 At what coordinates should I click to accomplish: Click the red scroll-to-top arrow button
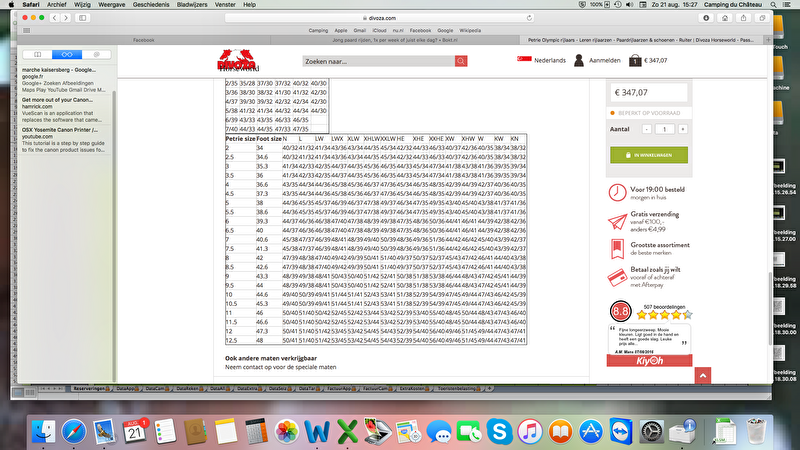[x=703, y=375]
